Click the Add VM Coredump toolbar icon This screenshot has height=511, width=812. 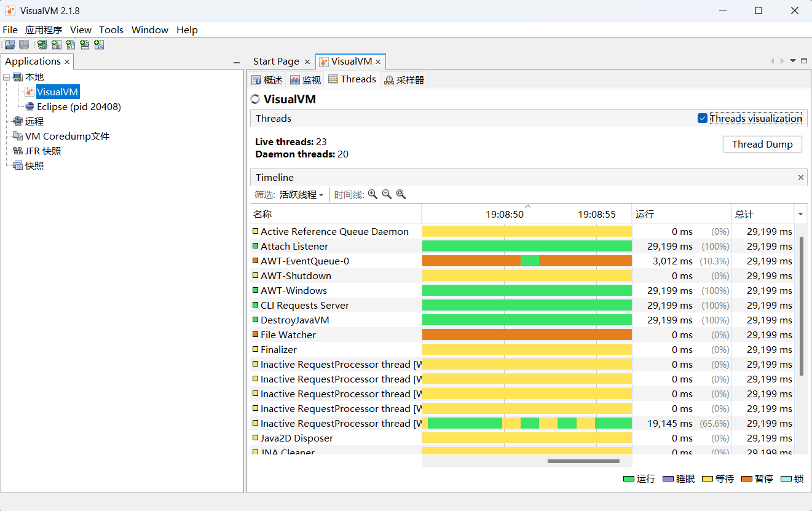point(71,44)
